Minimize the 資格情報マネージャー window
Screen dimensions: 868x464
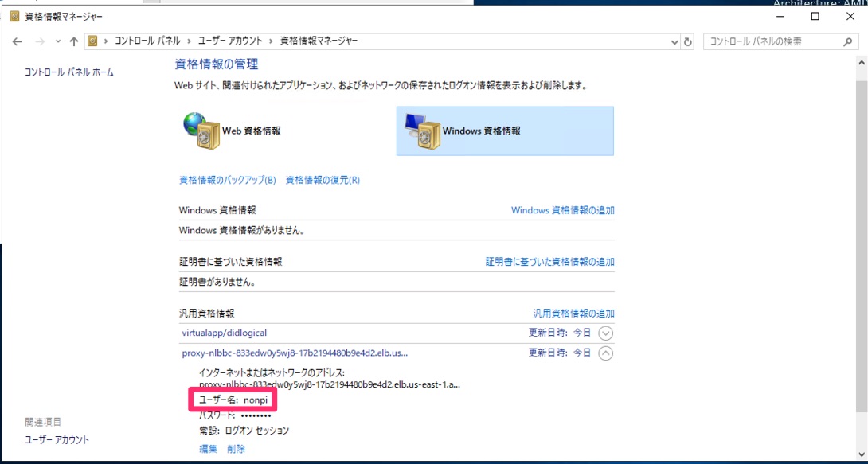780,17
